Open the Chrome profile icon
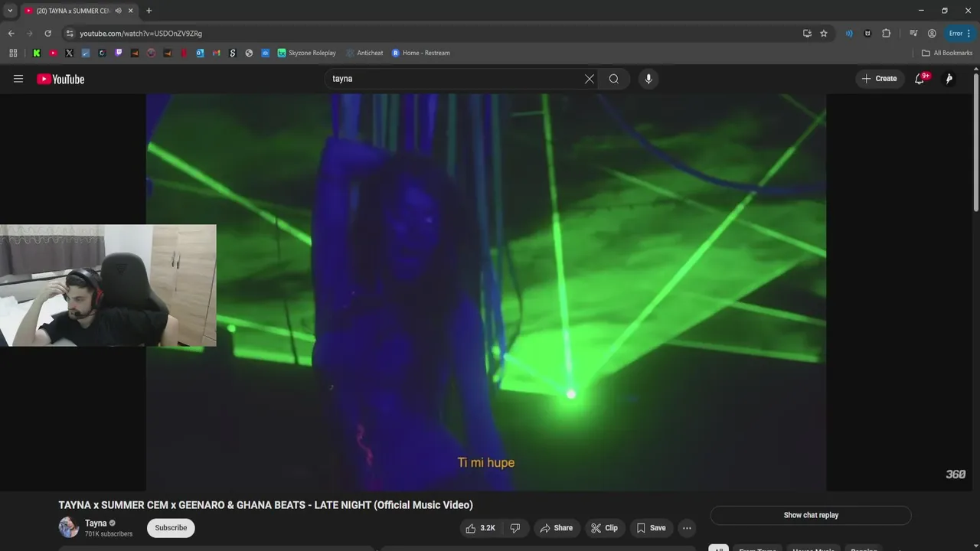 point(932,34)
